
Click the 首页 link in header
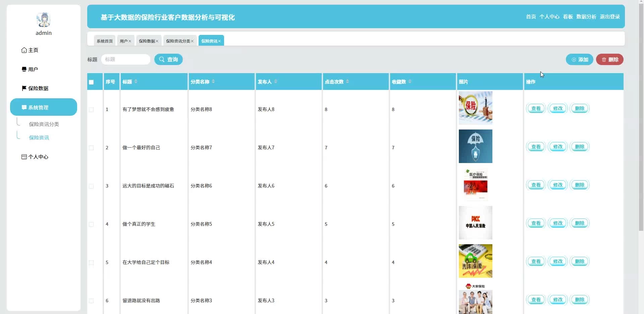pyautogui.click(x=531, y=16)
